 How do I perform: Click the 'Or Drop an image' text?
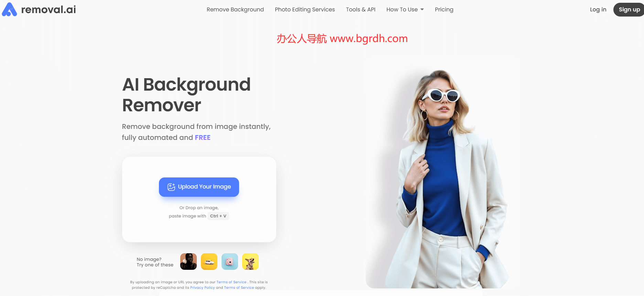[199, 208]
